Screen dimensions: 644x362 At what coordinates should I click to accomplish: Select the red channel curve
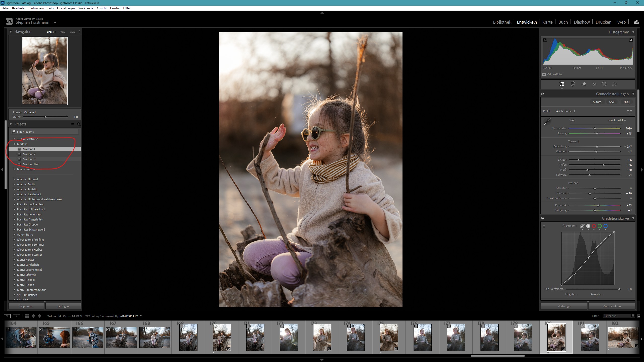594,226
